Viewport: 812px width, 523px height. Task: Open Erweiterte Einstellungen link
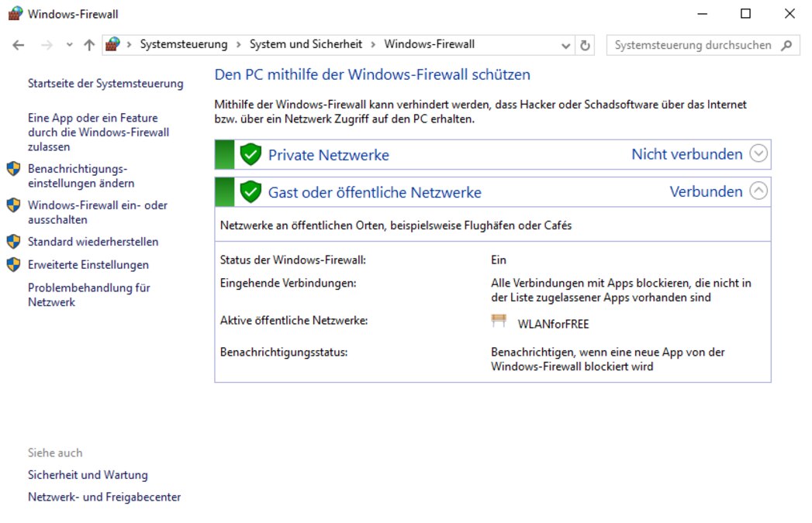pyautogui.click(x=88, y=265)
